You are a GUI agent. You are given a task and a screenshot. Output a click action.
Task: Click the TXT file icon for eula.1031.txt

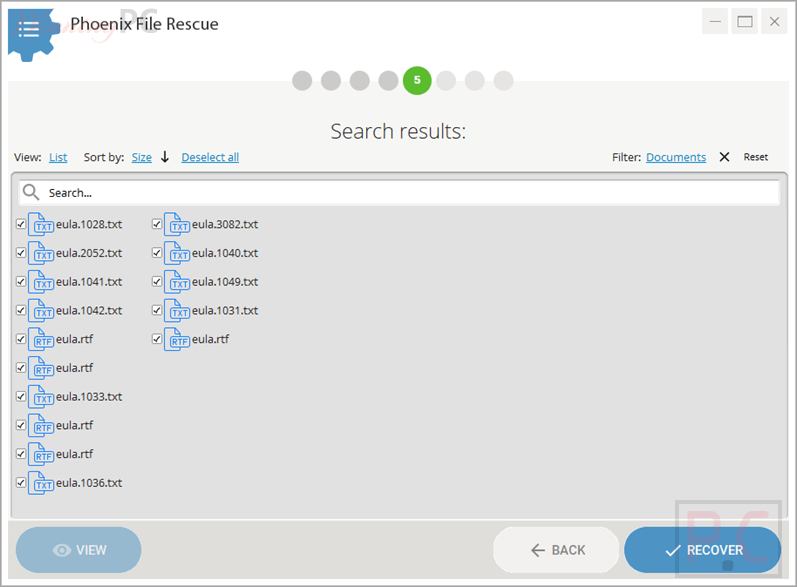tap(177, 311)
